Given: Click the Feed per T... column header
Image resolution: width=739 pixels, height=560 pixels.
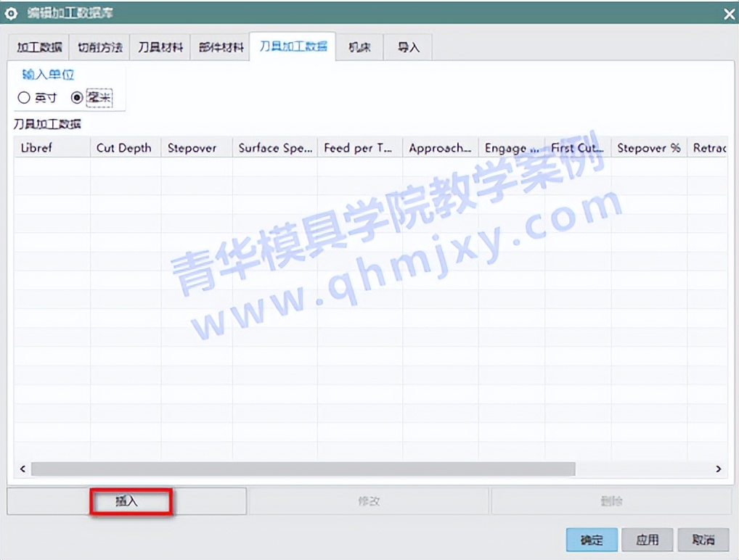Looking at the screenshot, I should tap(360, 148).
